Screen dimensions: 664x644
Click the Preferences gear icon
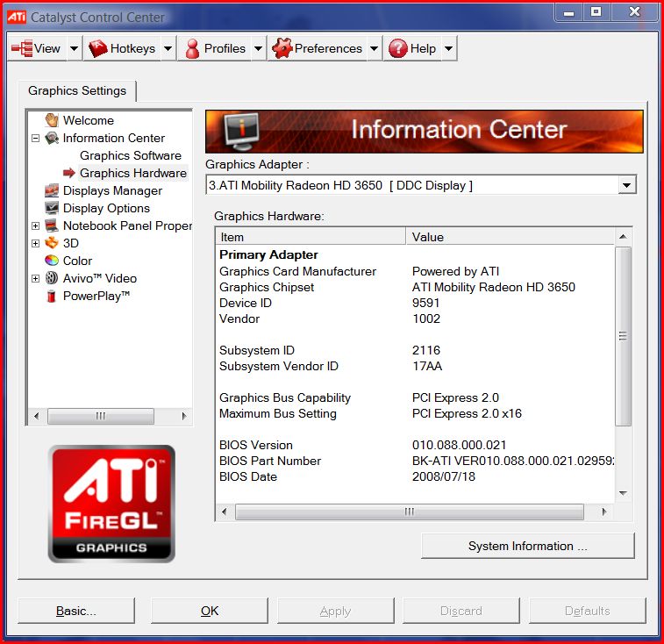pos(282,48)
